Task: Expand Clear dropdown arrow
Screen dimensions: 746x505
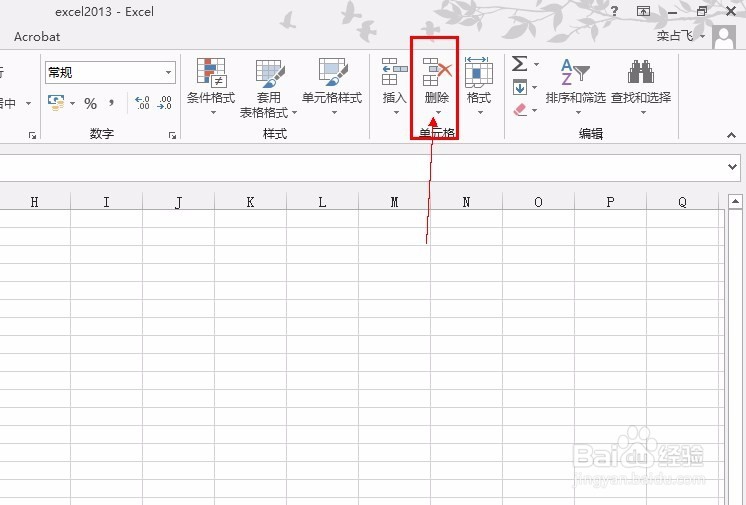Action: (x=534, y=110)
